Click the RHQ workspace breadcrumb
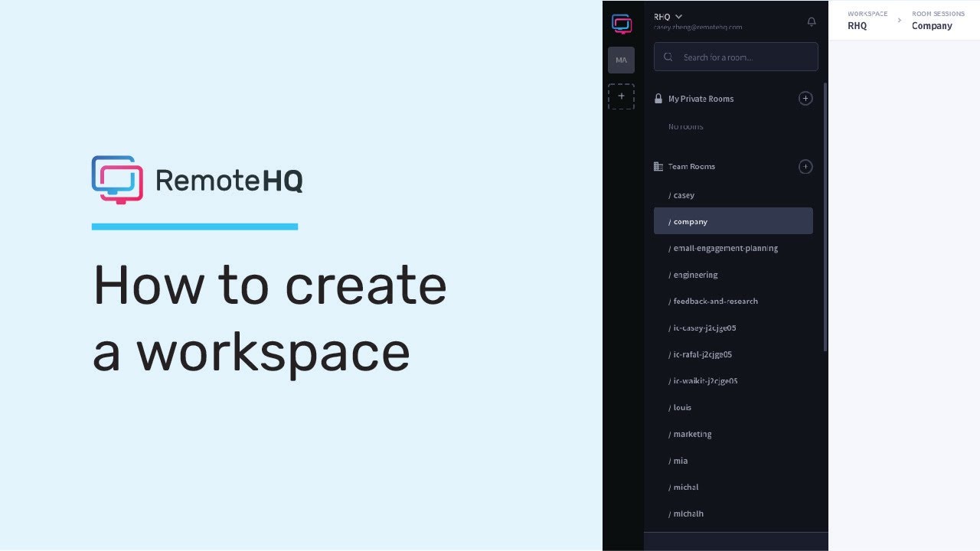 coord(857,26)
